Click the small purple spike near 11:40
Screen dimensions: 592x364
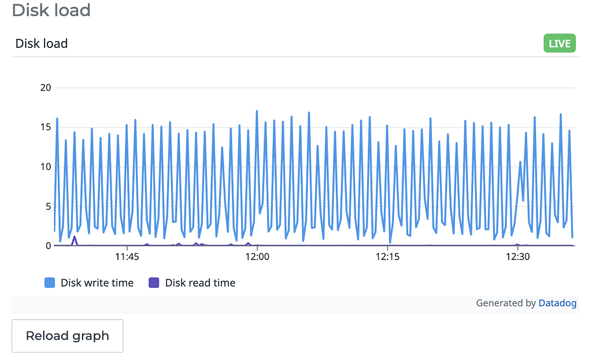click(x=74, y=238)
